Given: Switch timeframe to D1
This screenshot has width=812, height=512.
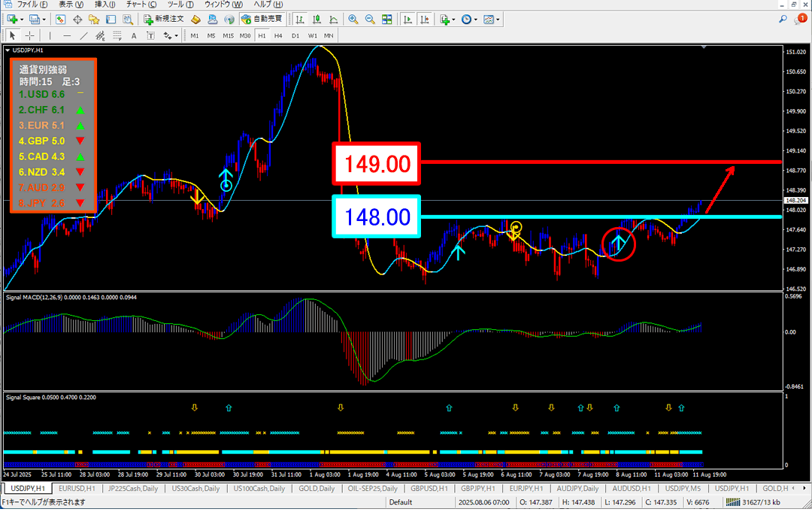Looking at the screenshot, I should (295, 36).
